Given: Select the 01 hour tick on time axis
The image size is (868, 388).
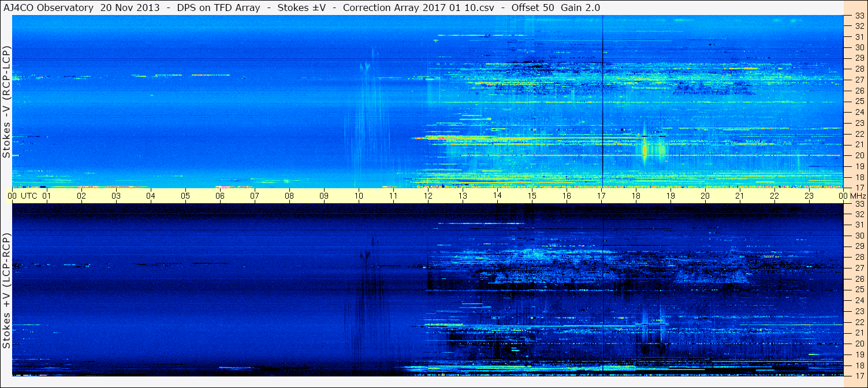Looking at the screenshot, I should coord(47,196).
